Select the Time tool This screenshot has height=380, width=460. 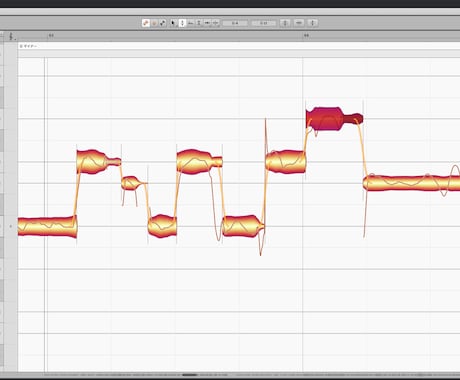[x=207, y=23]
